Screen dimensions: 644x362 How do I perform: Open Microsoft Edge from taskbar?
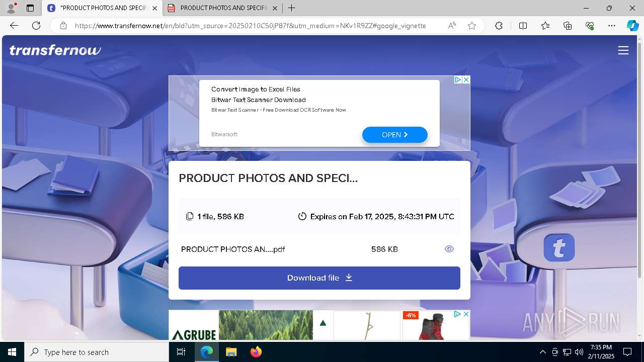207,352
